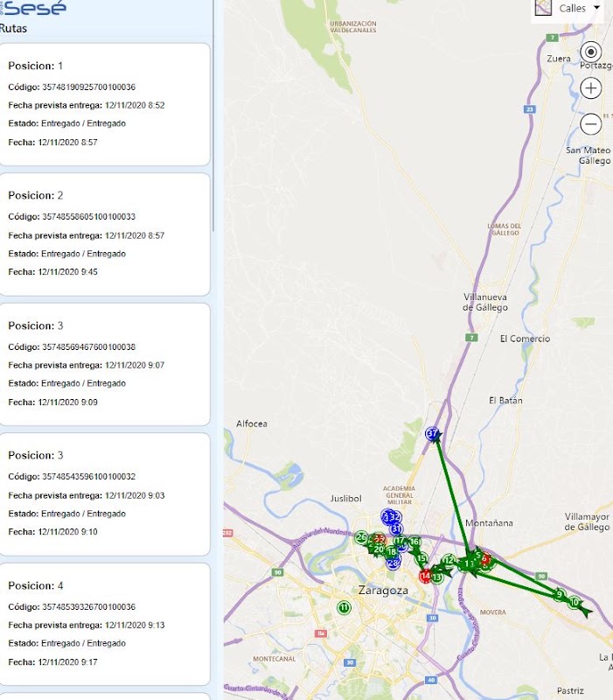Open the Posicion: 1 route card
This screenshot has height=700, width=613.
105,104
